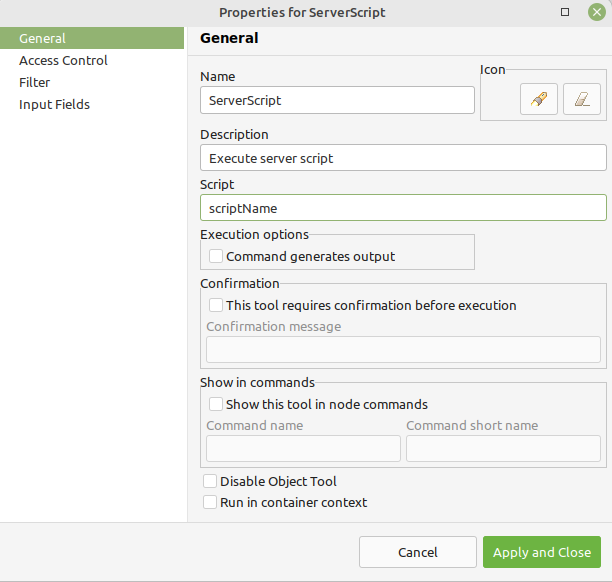Click the select icon button with pin
This screenshot has height=582, width=612.
[x=538, y=100]
